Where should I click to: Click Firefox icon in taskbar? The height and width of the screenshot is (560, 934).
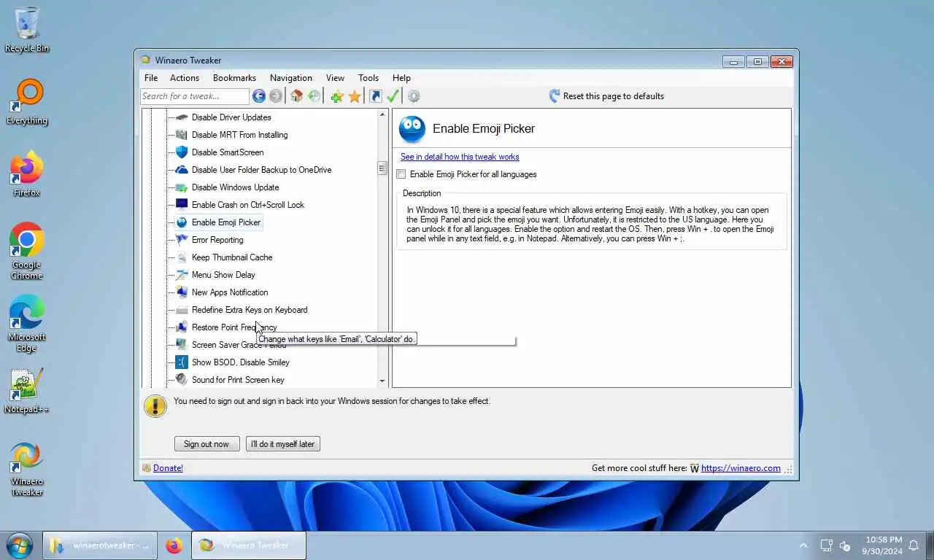174,545
